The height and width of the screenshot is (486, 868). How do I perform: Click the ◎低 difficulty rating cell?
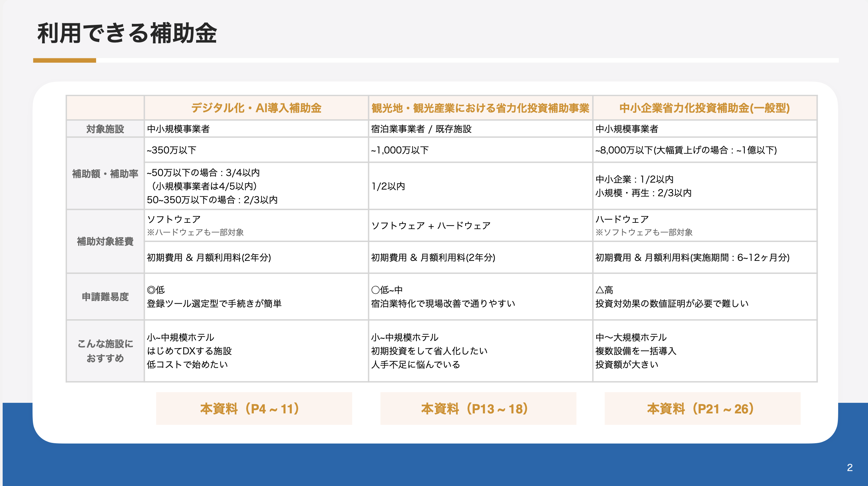[156, 290]
